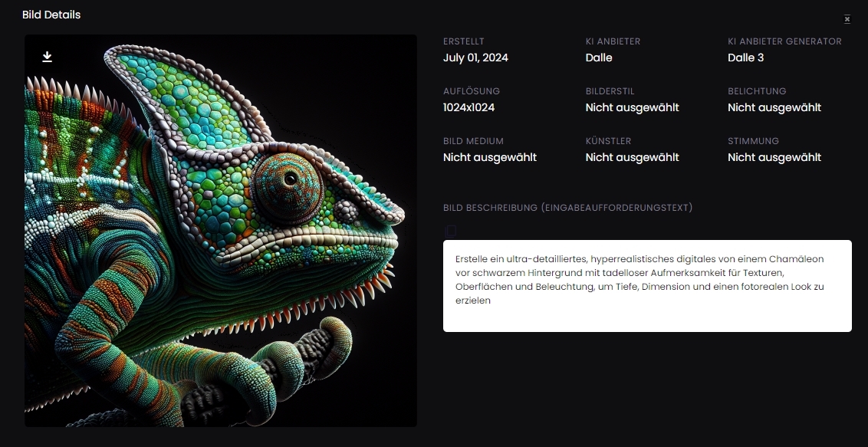Download the chameleon image
The width and height of the screenshot is (868, 447).
coord(47,57)
